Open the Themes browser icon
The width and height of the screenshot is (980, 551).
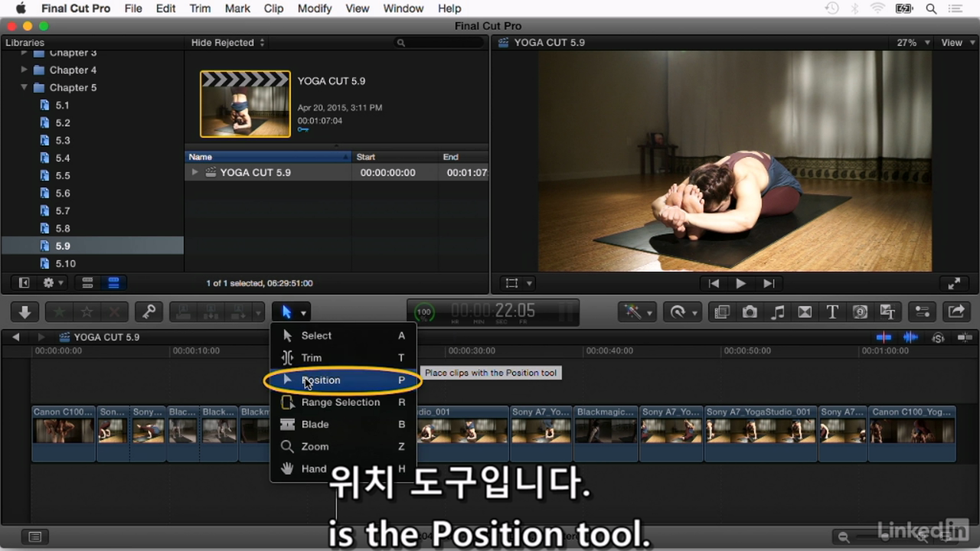tap(887, 311)
